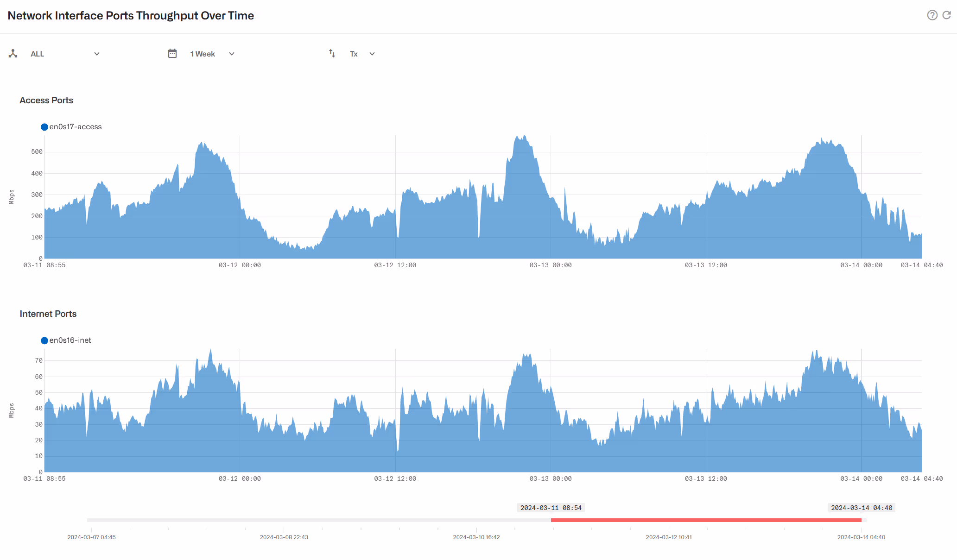Click the up-down arrows direction icon
Image resolution: width=957 pixels, height=560 pixels.
tap(332, 54)
